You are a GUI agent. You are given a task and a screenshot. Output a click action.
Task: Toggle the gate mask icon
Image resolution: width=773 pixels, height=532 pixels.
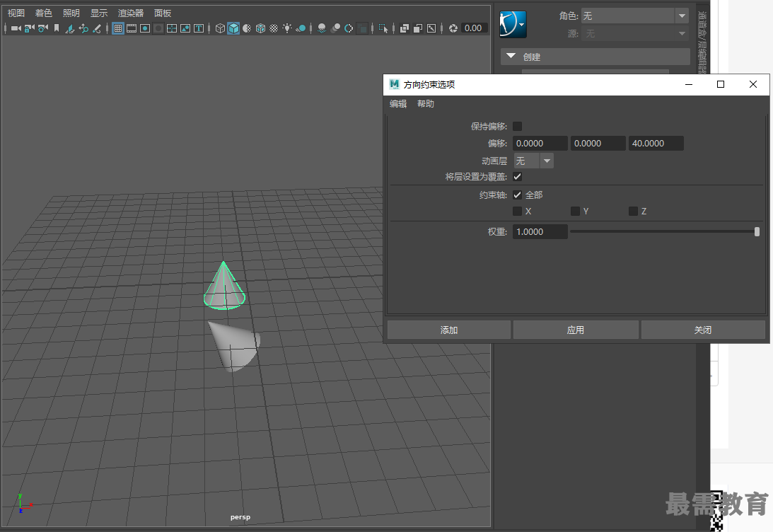[x=158, y=28]
